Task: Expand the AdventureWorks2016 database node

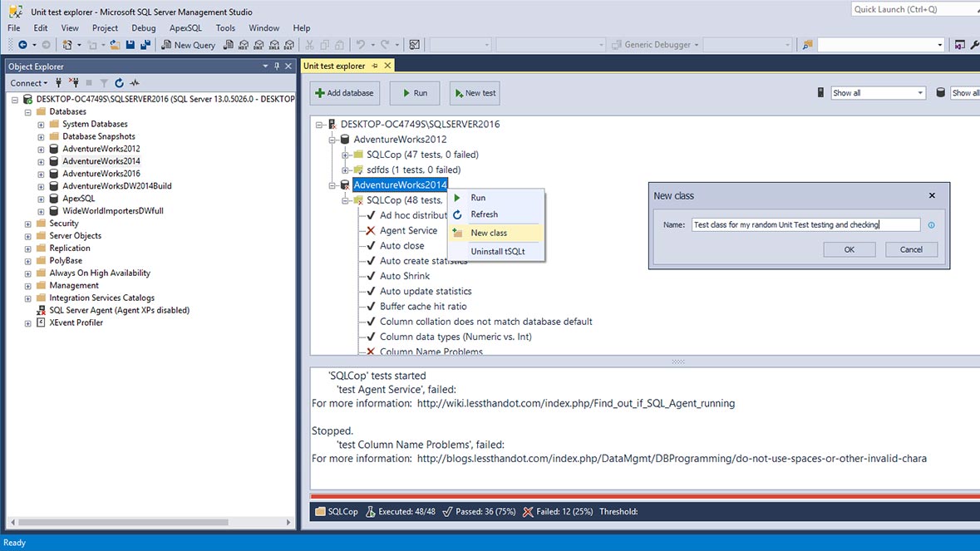Action: click(x=41, y=175)
